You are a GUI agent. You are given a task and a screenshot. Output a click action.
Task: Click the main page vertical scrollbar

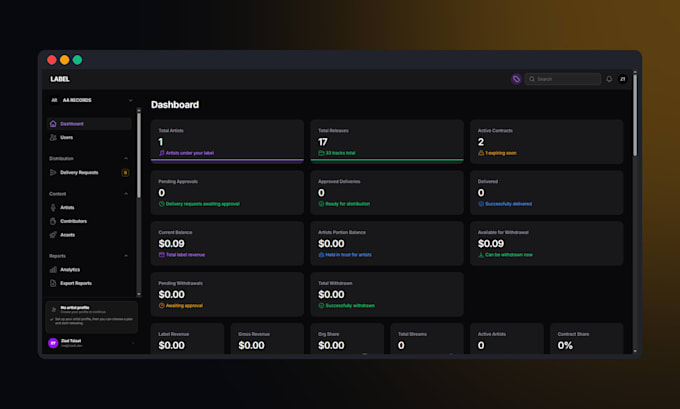pos(635,115)
